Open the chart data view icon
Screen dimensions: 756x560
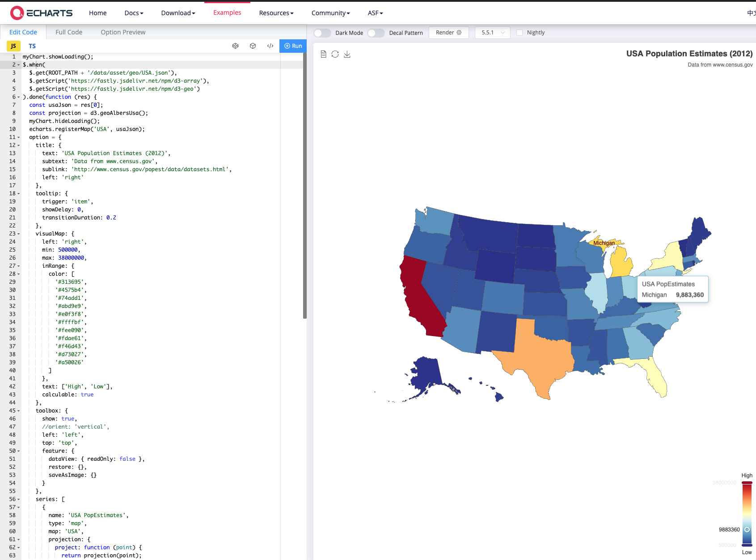(323, 54)
